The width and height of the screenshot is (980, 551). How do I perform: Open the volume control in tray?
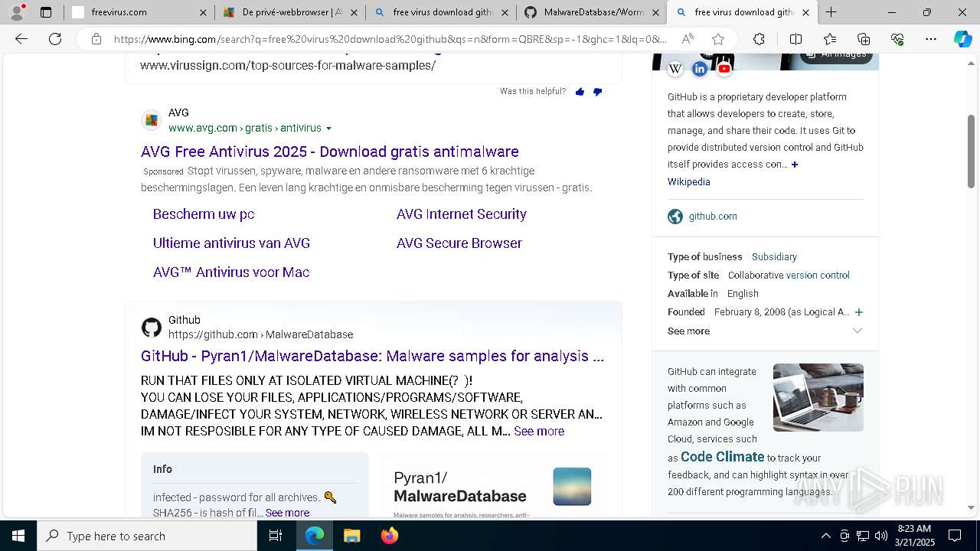[881, 536]
